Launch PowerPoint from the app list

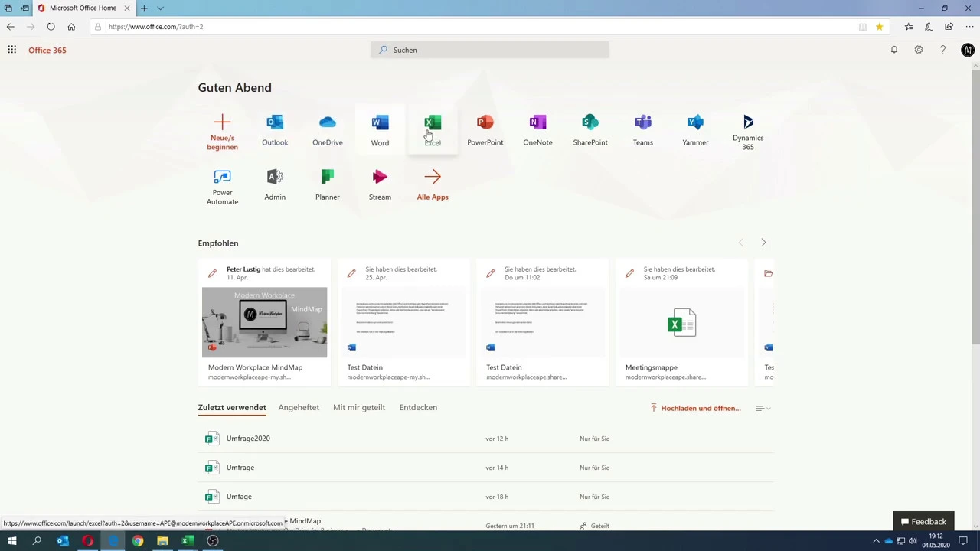coord(485,130)
